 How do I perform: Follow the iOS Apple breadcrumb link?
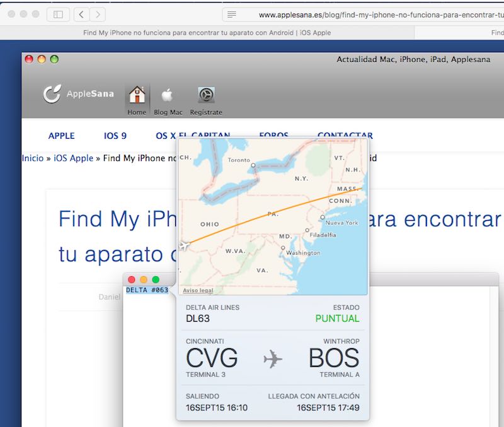(x=73, y=158)
